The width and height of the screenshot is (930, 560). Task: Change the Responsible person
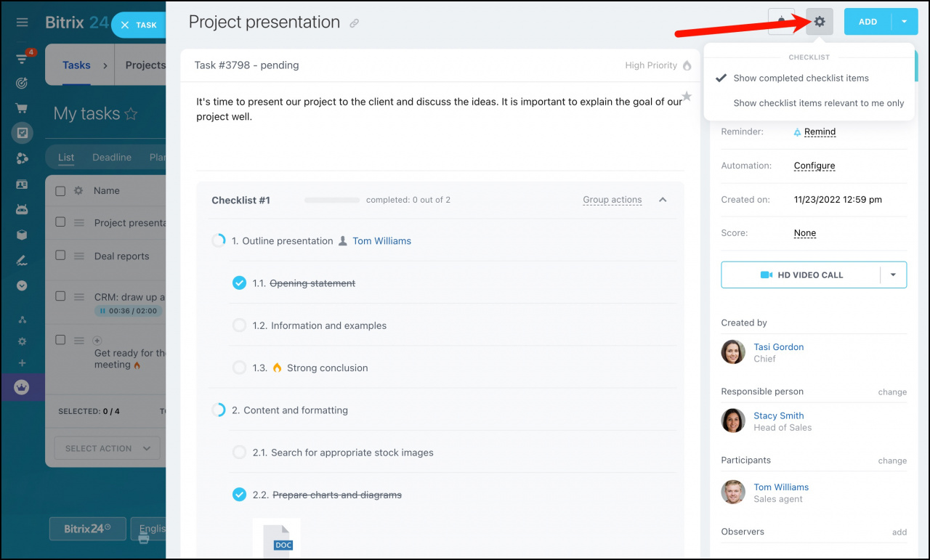892,392
